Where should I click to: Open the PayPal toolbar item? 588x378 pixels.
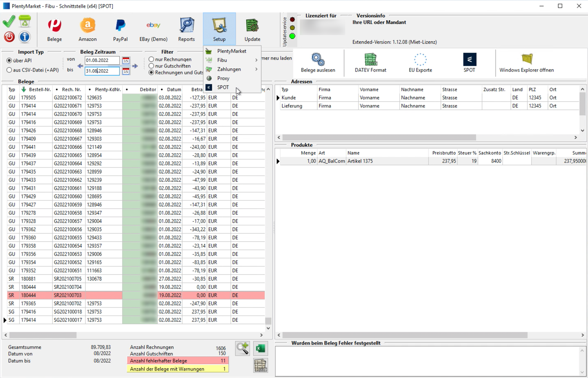(120, 29)
